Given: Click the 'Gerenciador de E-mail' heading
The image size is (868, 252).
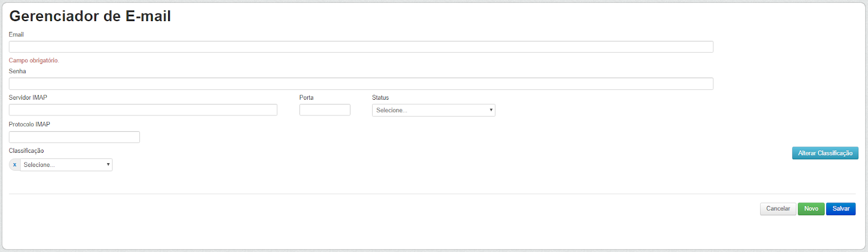Looking at the screenshot, I should pos(90,16).
